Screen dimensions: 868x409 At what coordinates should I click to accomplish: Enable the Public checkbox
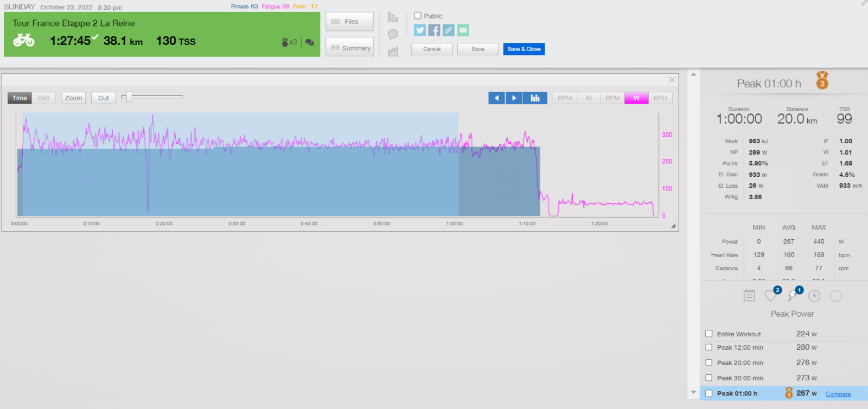pyautogui.click(x=418, y=16)
